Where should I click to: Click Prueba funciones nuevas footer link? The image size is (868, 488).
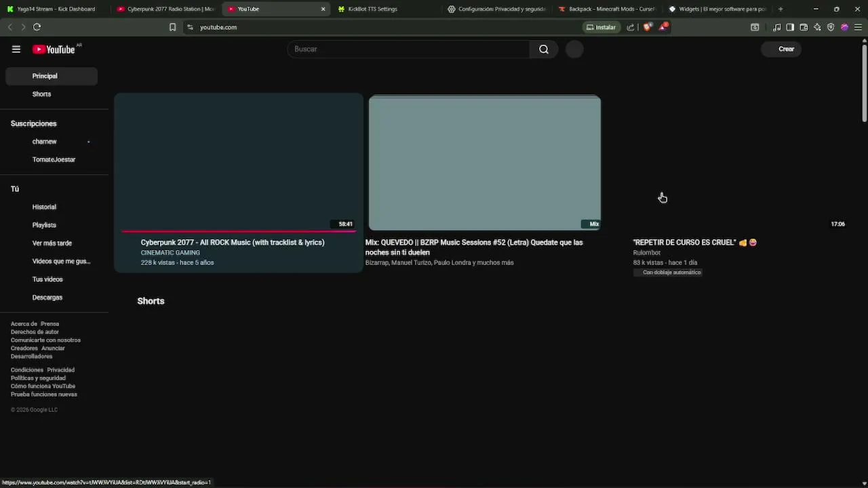(43, 394)
